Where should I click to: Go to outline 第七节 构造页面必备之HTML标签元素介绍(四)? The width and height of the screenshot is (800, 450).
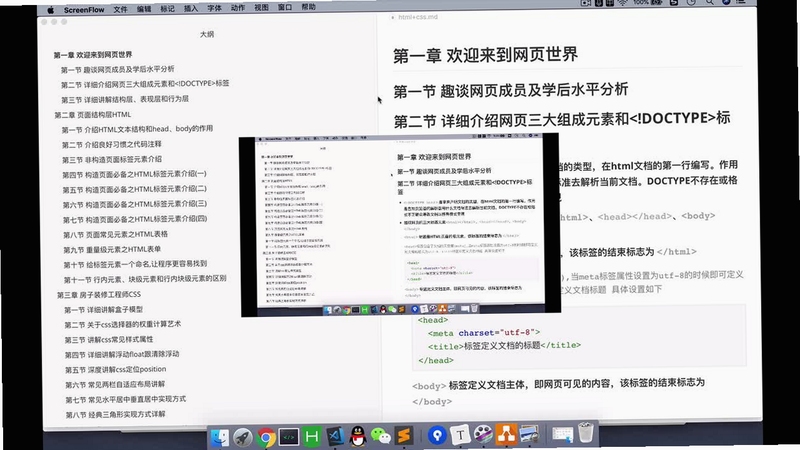135,219
